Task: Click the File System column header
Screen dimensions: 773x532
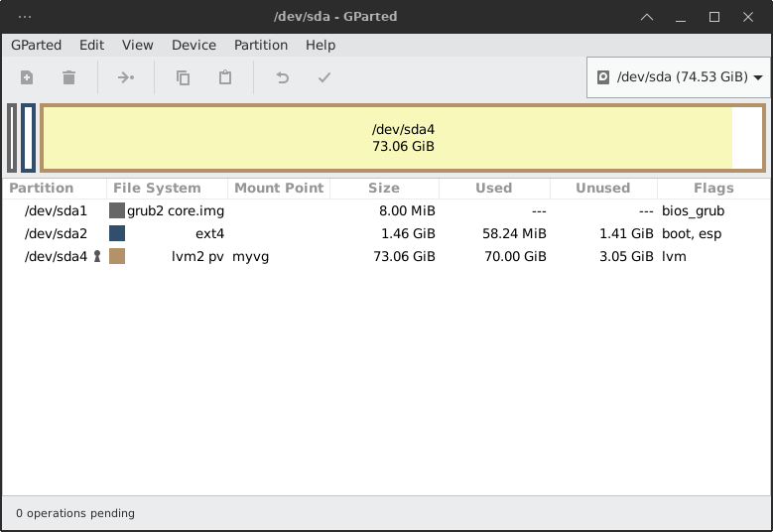Action: (167, 189)
